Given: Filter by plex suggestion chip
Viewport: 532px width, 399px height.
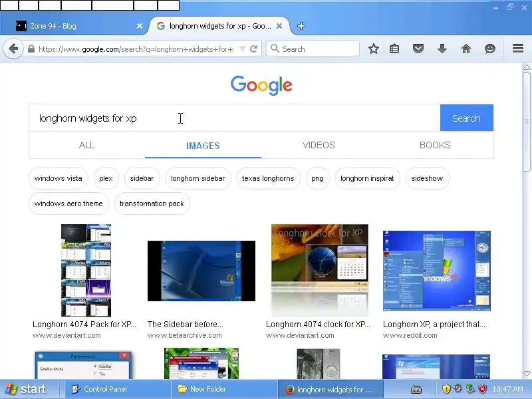Looking at the screenshot, I should point(106,178).
